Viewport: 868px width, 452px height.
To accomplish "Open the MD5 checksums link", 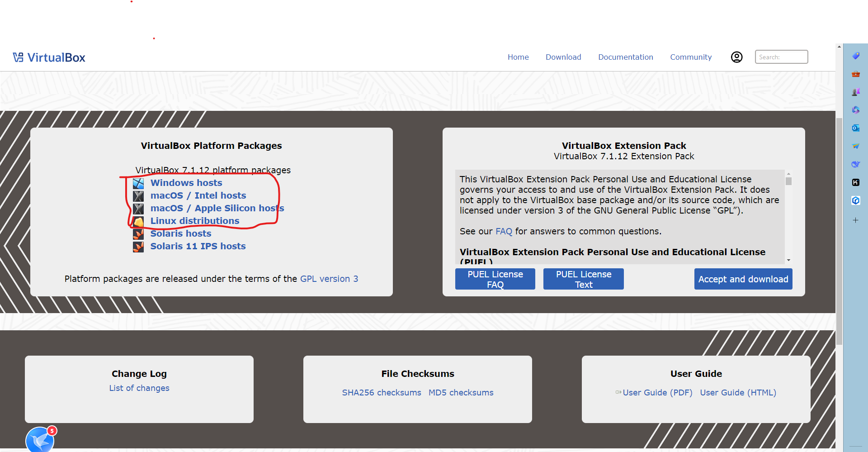I will (461, 393).
